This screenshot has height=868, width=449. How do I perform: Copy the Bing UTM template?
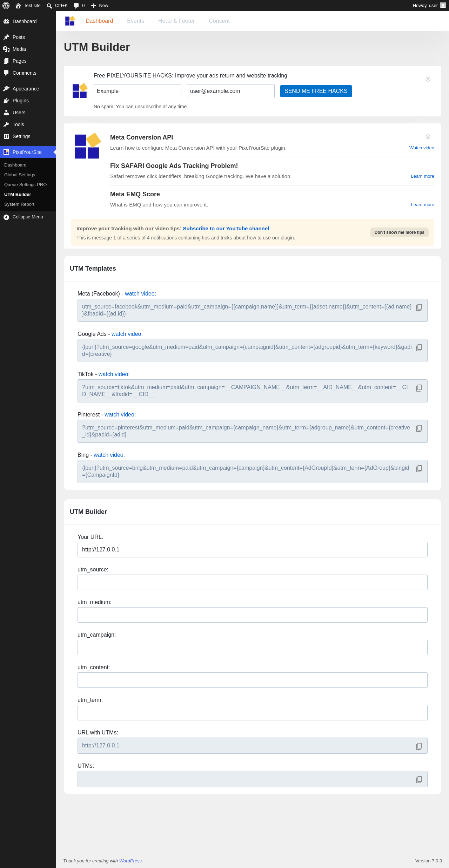point(419,469)
